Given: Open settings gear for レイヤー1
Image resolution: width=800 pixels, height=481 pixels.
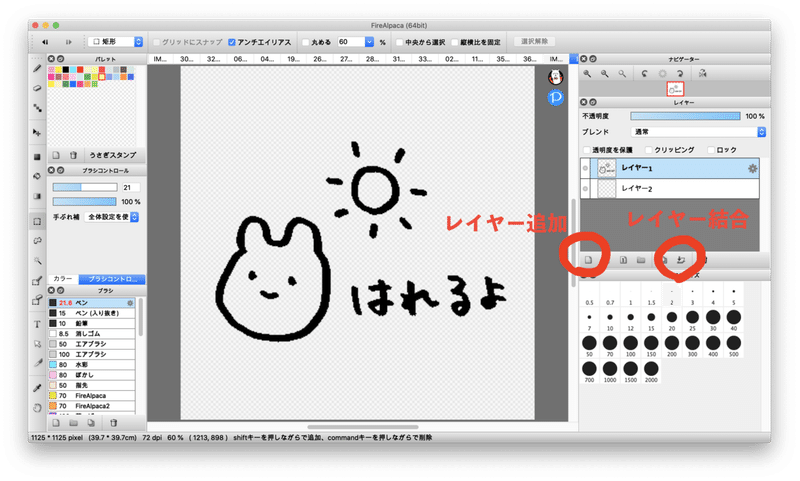Looking at the screenshot, I should coord(752,168).
